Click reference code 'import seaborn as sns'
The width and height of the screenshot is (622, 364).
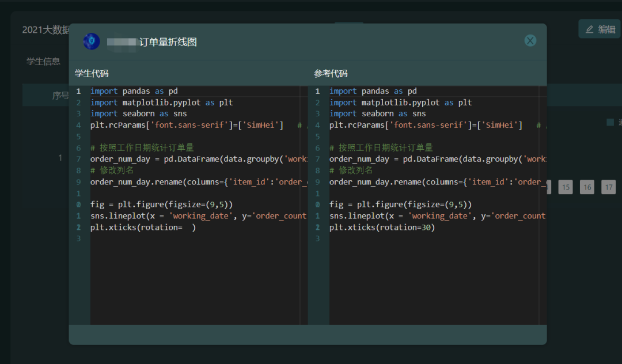tap(378, 114)
